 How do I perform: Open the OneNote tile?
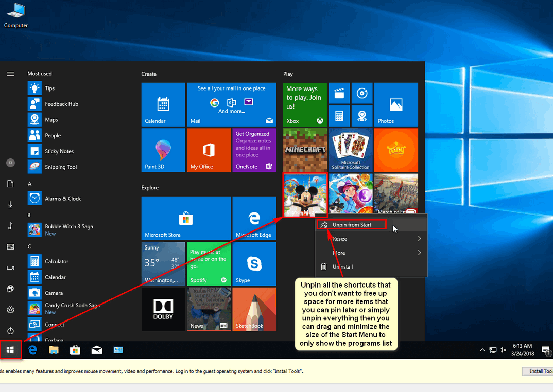(x=254, y=150)
